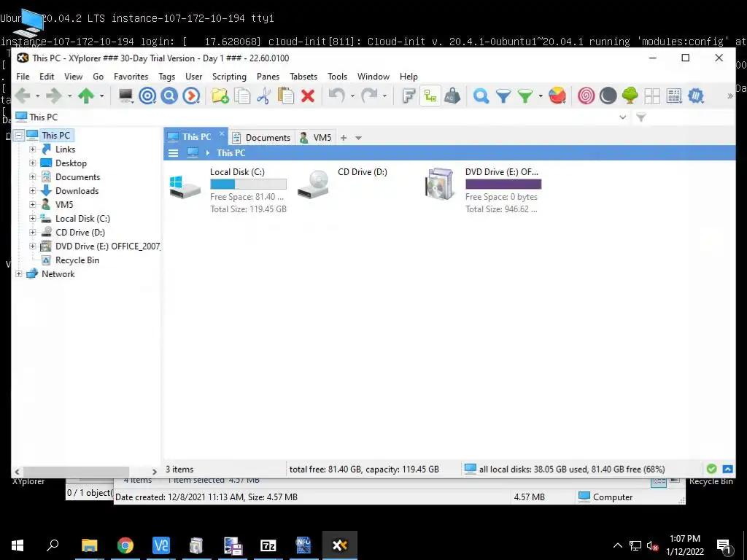Click the blue Q magnifier circle icon

(x=169, y=96)
